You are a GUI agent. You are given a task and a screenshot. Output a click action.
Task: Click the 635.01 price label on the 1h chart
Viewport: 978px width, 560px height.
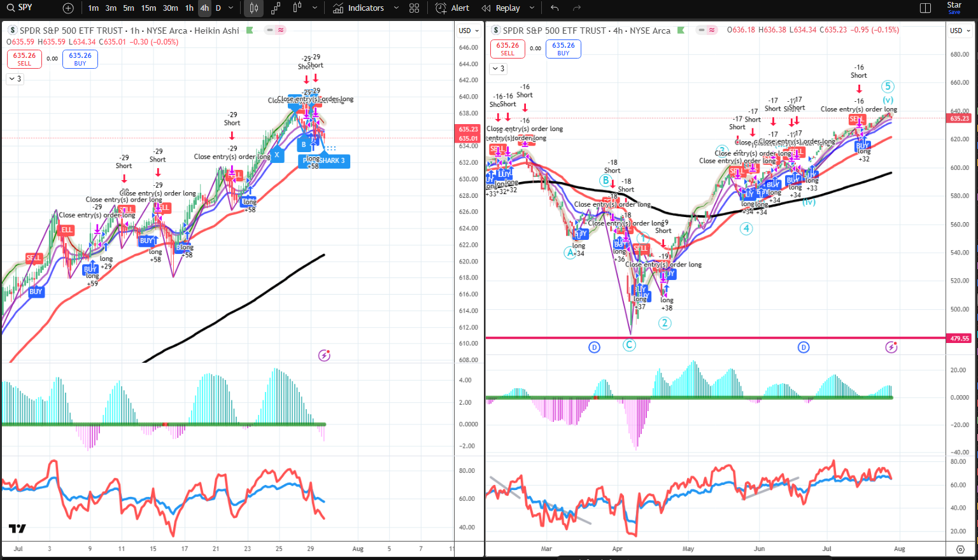click(x=468, y=138)
